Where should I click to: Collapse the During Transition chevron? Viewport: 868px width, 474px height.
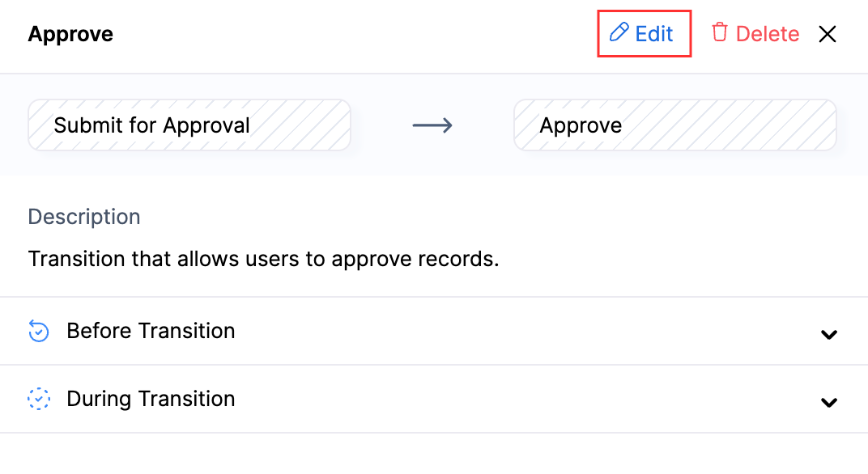coord(828,402)
